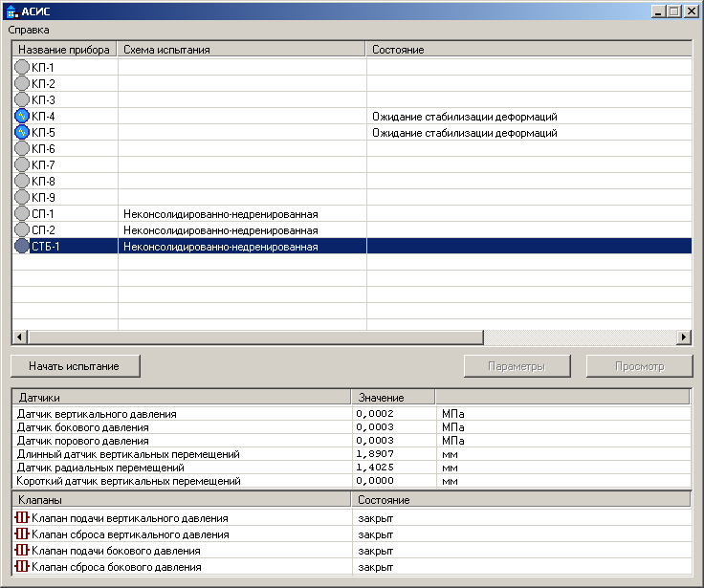Click the right arrow of horizontal scrollbar
Image resolution: width=704 pixels, height=588 pixels.
pos(684,337)
